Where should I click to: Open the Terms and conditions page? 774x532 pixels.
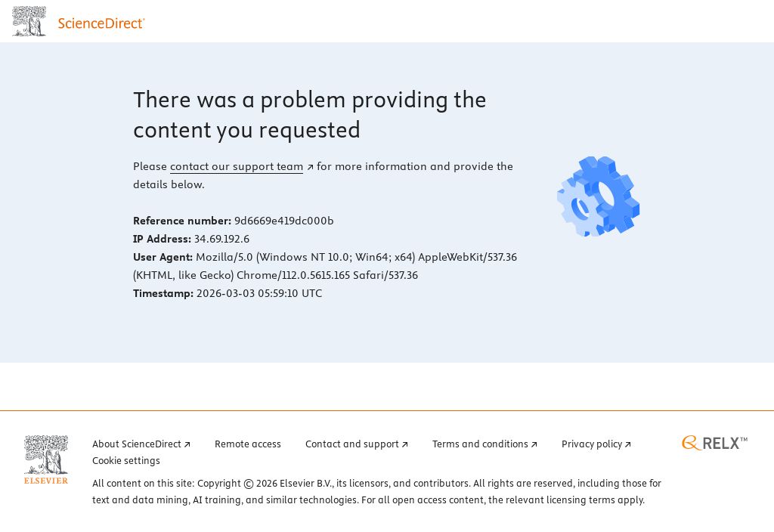tap(481, 444)
